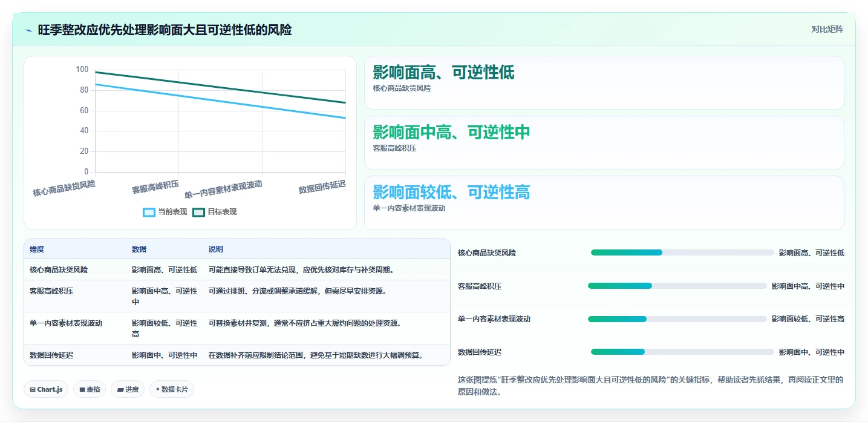Click the 核心商品缺货风险 chart axis label
Image resolution: width=868 pixels, height=422 pixels.
pos(64,188)
